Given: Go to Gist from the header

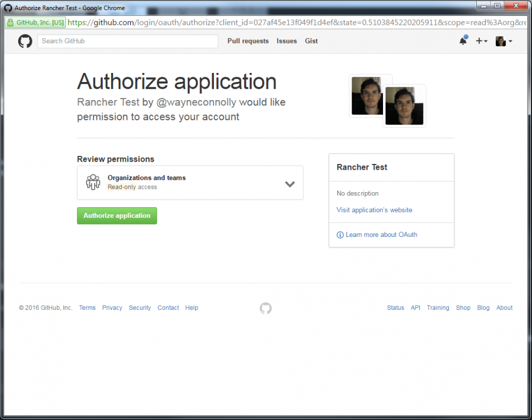Looking at the screenshot, I should click(x=311, y=41).
